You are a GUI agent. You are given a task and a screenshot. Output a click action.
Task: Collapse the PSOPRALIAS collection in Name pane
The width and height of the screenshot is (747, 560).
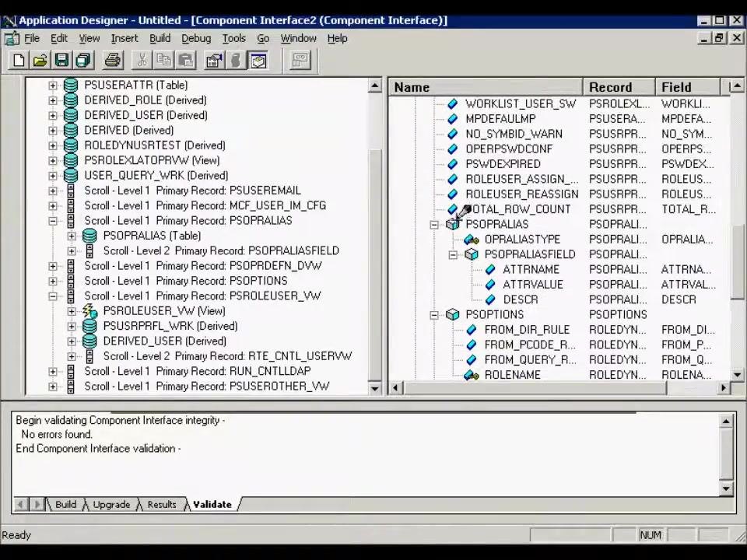click(434, 225)
